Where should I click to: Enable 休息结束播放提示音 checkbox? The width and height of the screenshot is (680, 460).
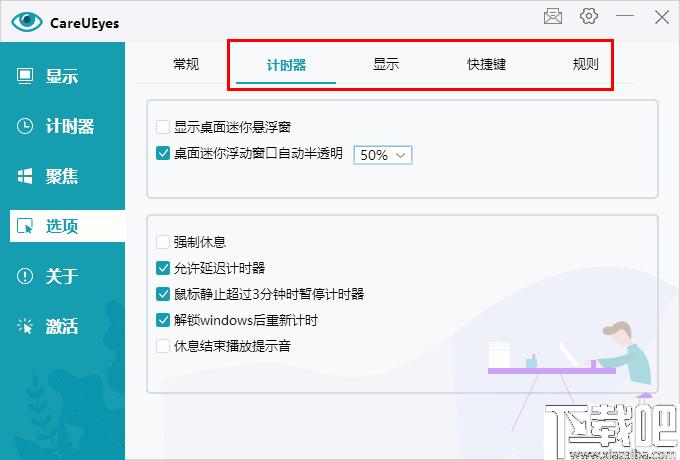coord(163,346)
